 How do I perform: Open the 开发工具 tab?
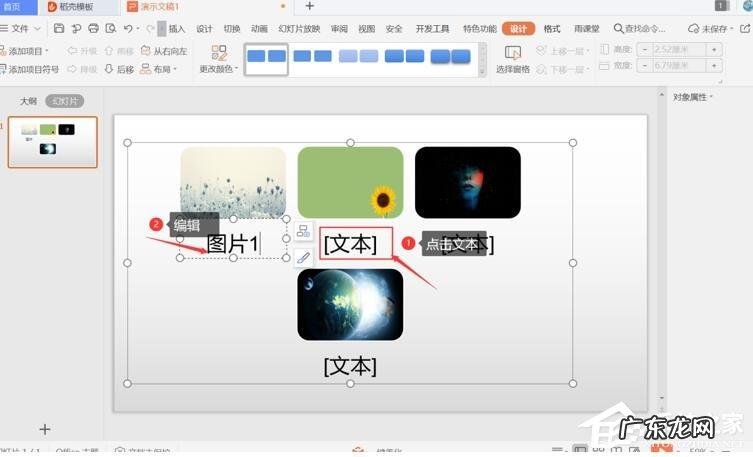(x=433, y=29)
